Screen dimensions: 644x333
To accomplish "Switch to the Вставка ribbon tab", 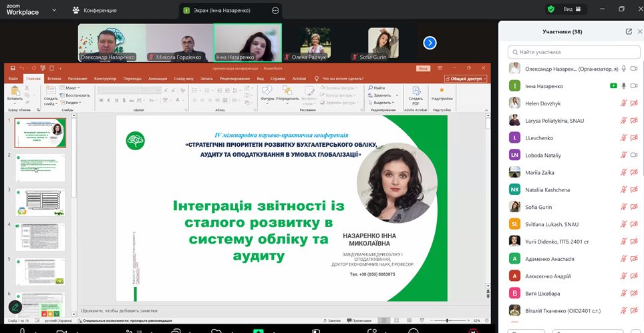I will point(52,79).
